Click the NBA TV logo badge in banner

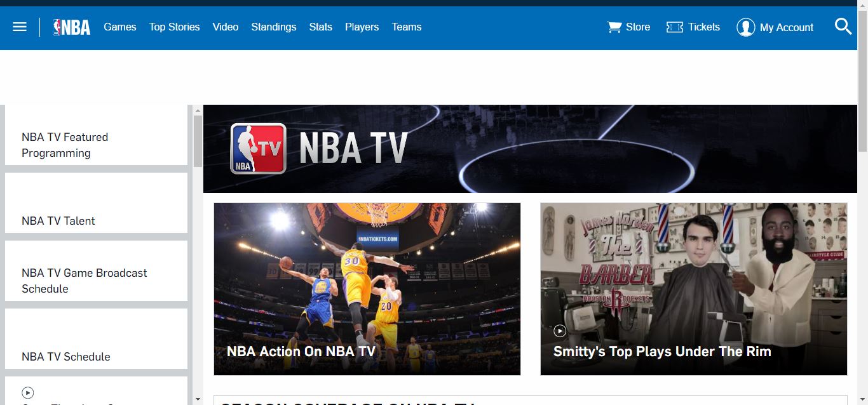(258, 149)
